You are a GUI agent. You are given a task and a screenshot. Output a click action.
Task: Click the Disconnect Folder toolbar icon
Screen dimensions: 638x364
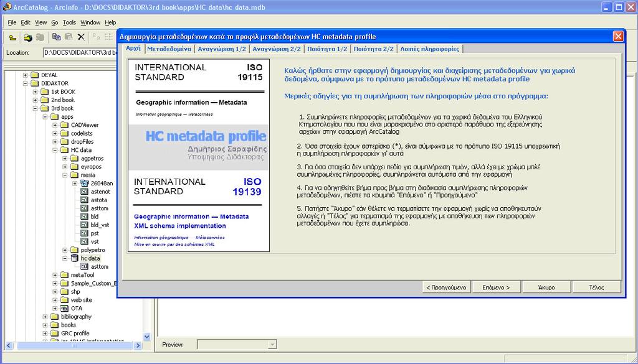[x=40, y=37]
